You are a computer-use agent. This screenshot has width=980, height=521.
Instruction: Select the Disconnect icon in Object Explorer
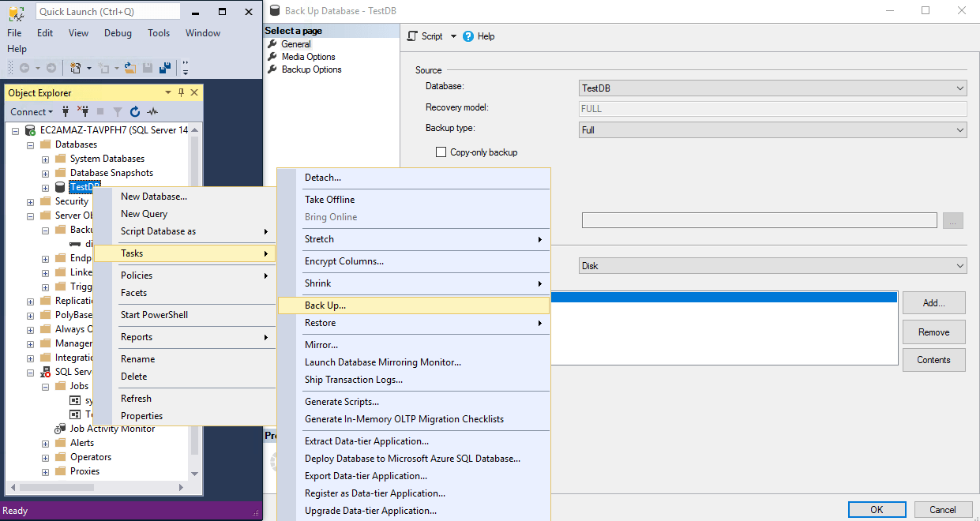pos(83,111)
